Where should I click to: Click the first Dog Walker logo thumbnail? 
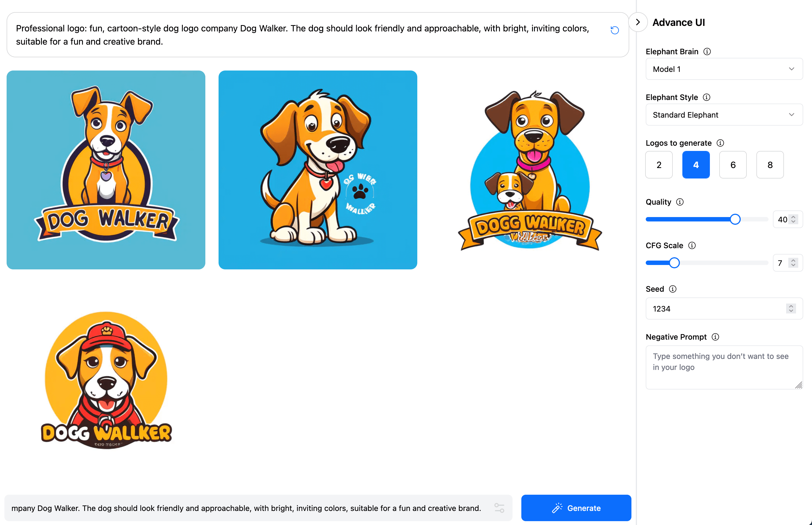point(106,169)
